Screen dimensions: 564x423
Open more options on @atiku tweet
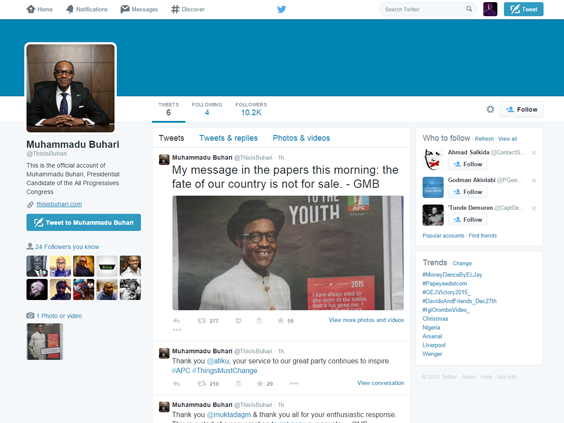pos(294,383)
